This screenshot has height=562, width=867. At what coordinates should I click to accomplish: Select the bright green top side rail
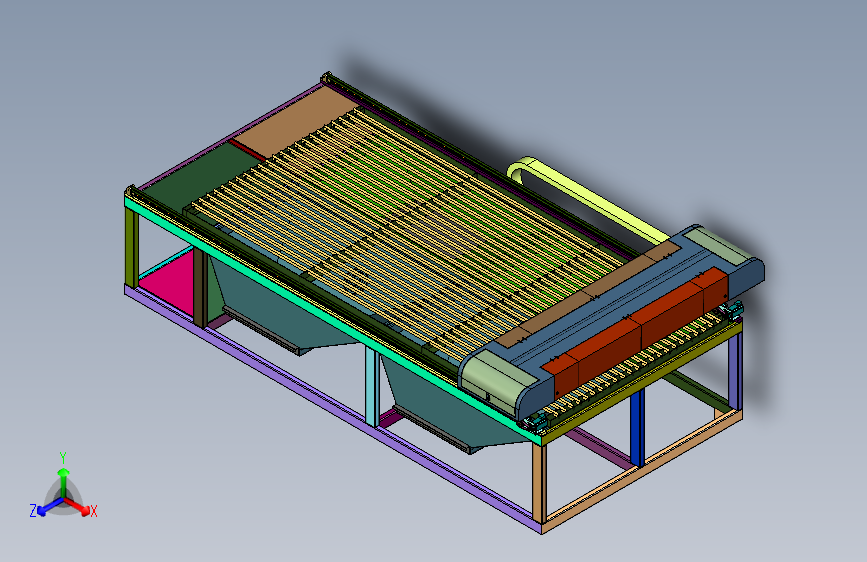332,321
